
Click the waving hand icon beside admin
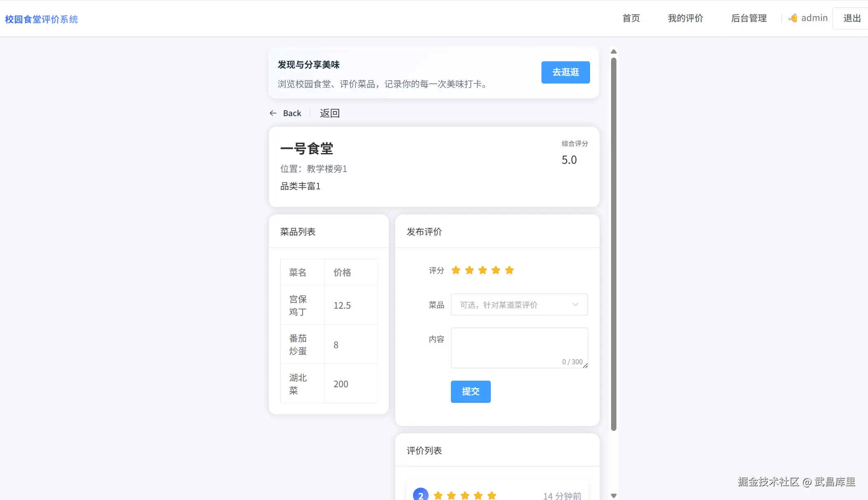coord(793,18)
